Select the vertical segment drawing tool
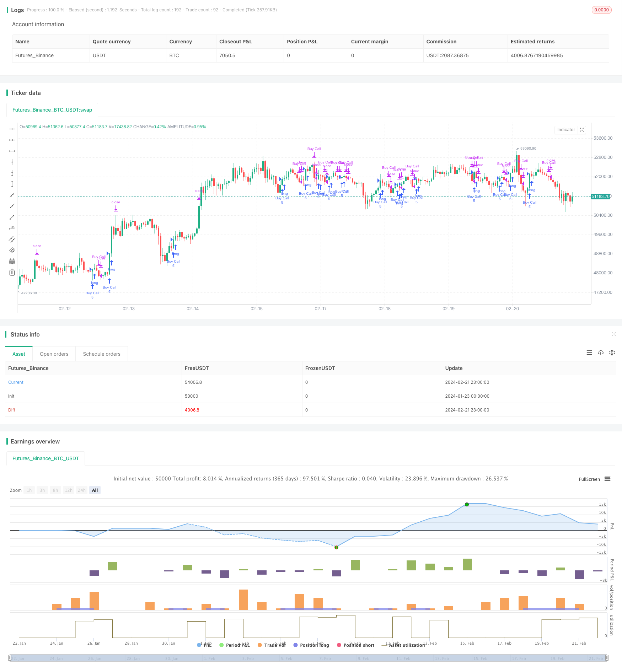The height and width of the screenshot is (672, 622). tap(12, 184)
